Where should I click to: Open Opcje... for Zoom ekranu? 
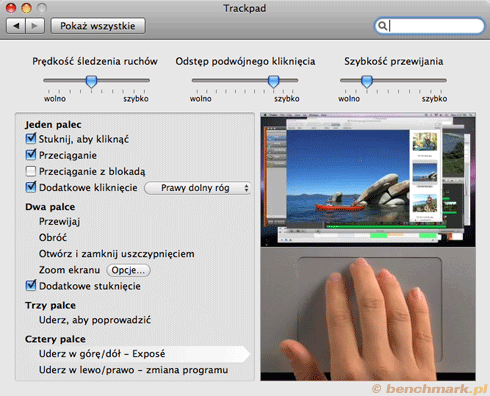point(128,270)
